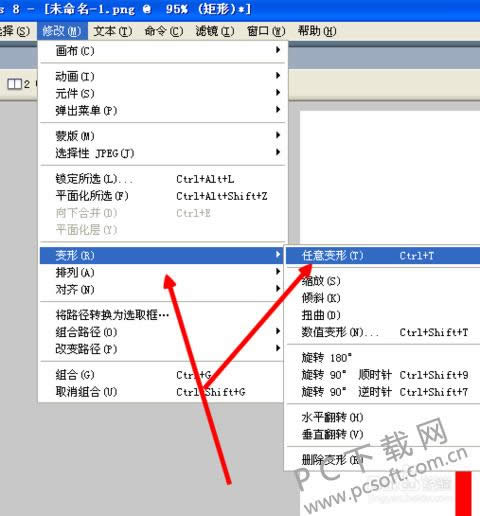The height and width of the screenshot is (516, 480).
Task: Choose 垂直翻转(V) option
Action: click(383, 434)
